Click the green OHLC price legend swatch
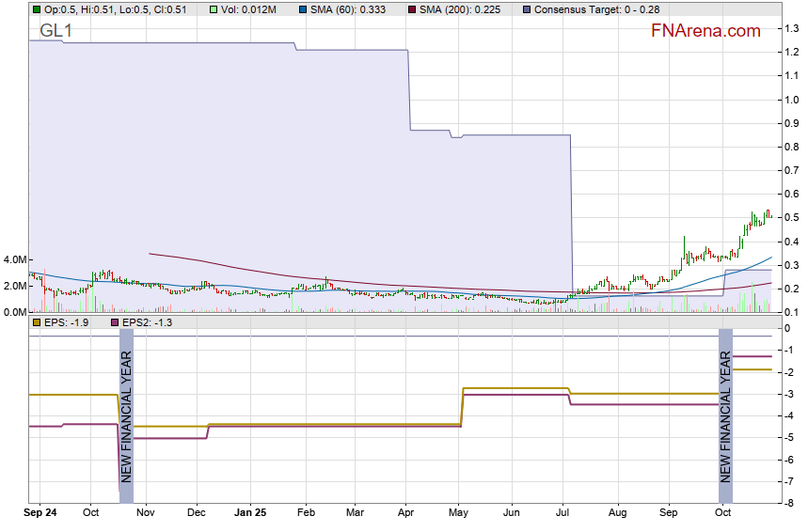 (37, 9)
